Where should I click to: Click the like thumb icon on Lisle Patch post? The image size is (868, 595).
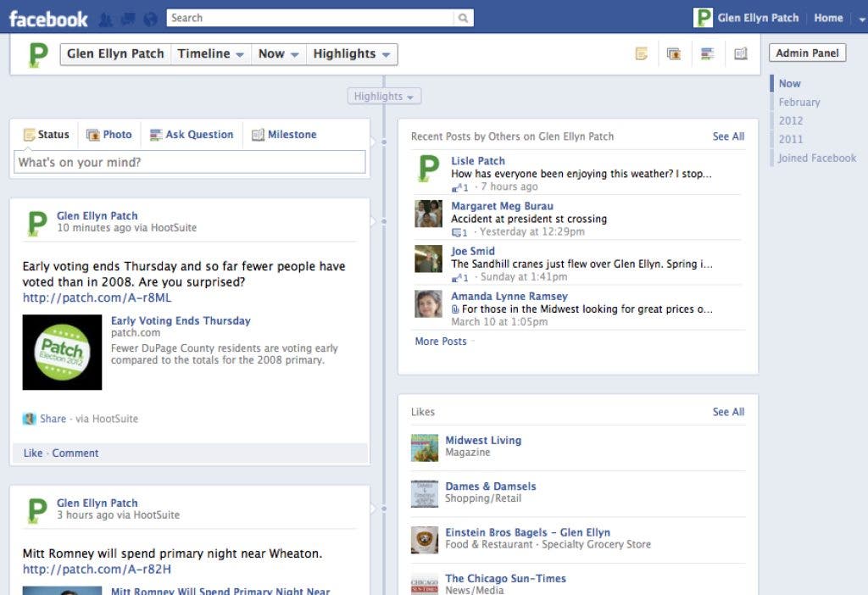point(456,187)
